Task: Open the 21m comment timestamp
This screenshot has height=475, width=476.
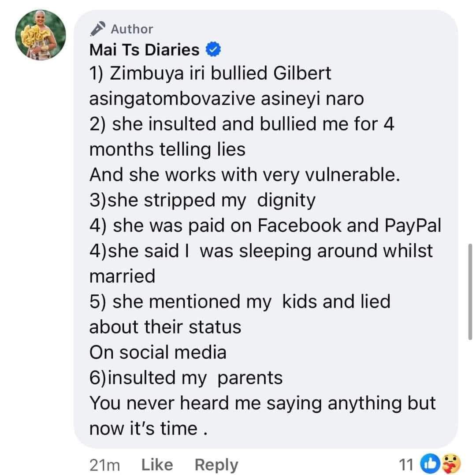Action: [x=105, y=465]
